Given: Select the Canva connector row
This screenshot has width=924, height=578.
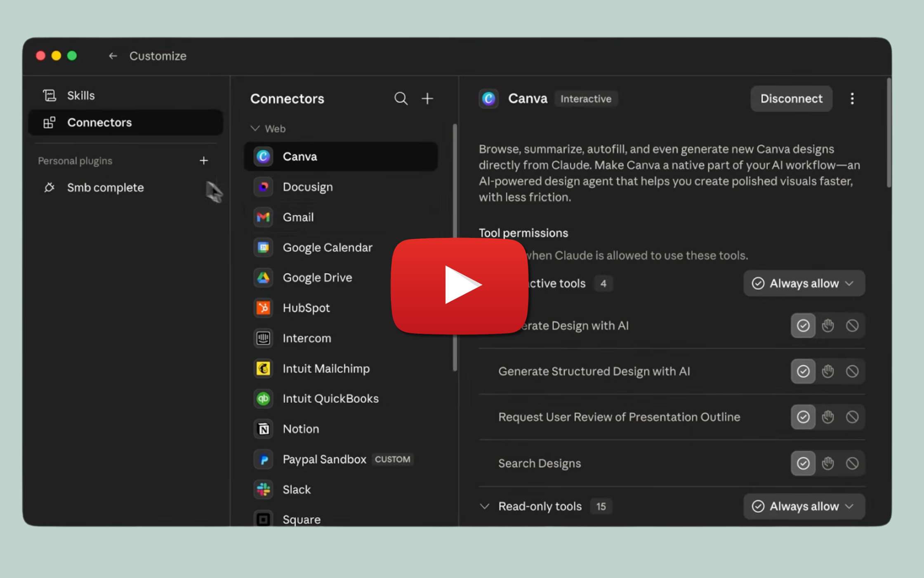Looking at the screenshot, I should click(341, 156).
